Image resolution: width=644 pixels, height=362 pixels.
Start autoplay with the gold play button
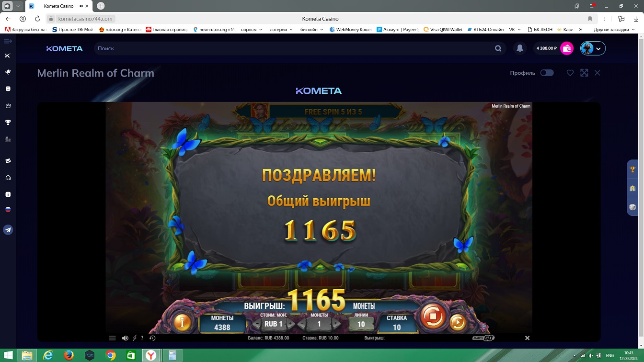coord(458,322)
